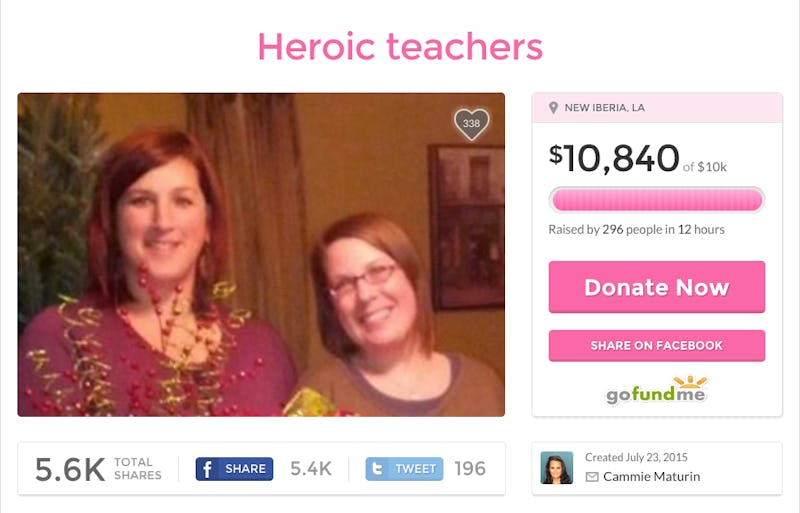The width and height of the screenshot is (800, 513).
Task: Click the GoFundMe logo
Action: click(x=656, y=390)
